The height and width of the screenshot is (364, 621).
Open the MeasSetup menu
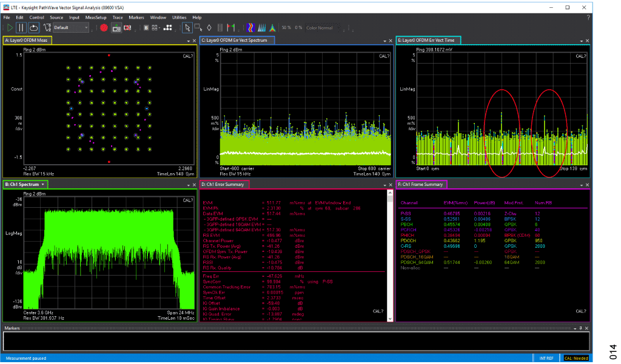tap(96, 18)
